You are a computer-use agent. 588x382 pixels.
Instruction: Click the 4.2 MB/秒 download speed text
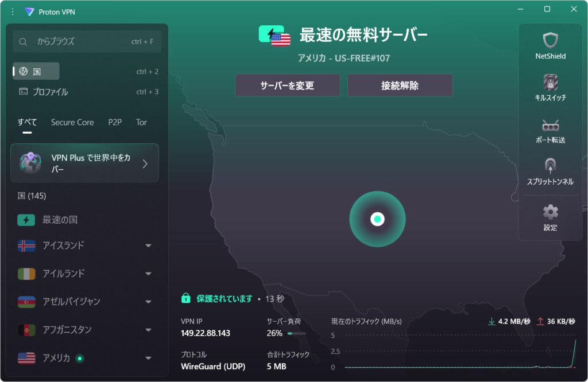click(x=514, y=321)
